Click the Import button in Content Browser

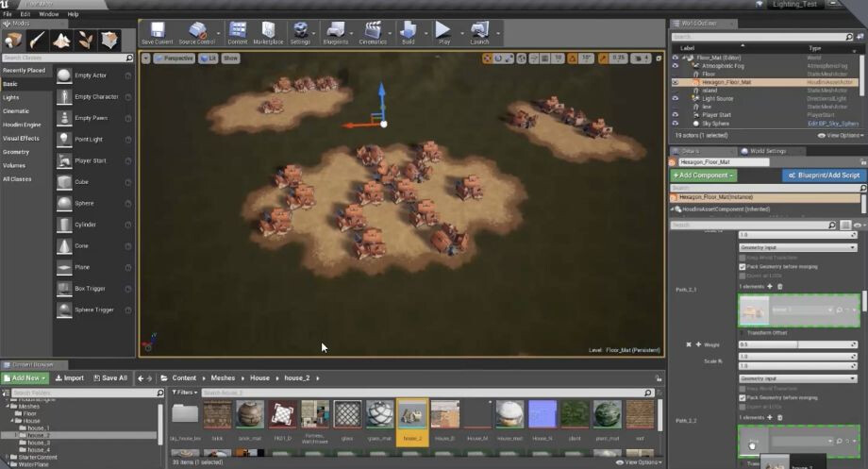point(68,377)
